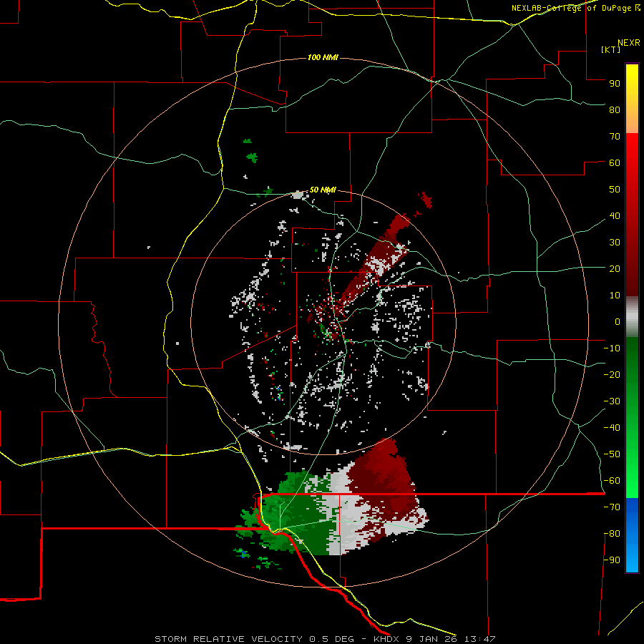Click the -10 value on velocity scale
This screenshot has width=644, height=644.
pos(612,348)
